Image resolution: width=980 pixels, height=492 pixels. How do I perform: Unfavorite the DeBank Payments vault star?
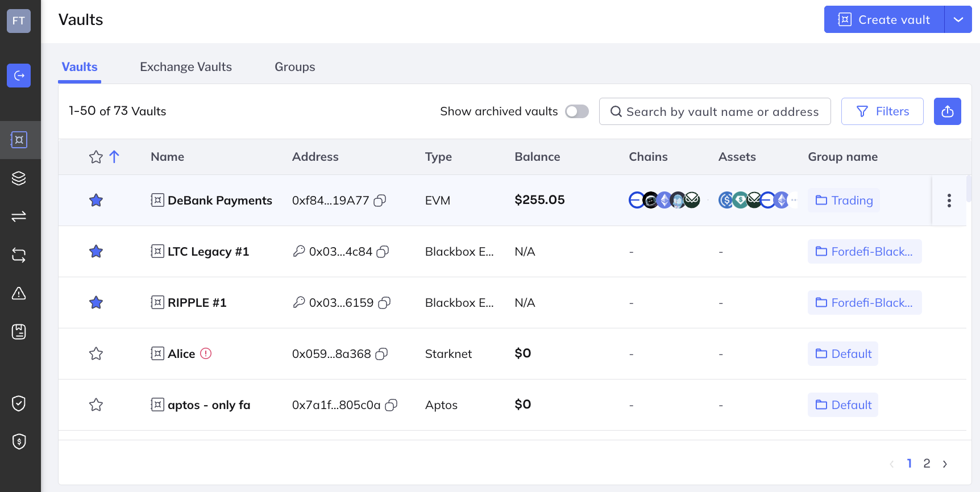(96, 200)
